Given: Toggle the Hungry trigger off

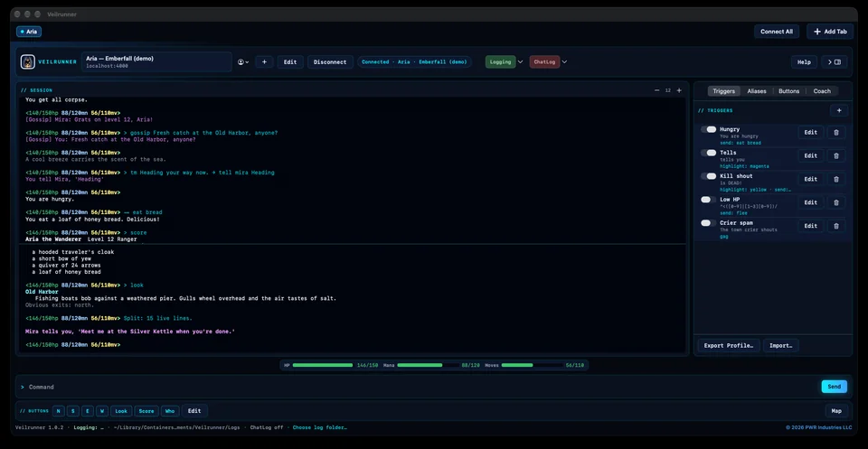Looking at the screenshot, I should click(x=709, y=129).
